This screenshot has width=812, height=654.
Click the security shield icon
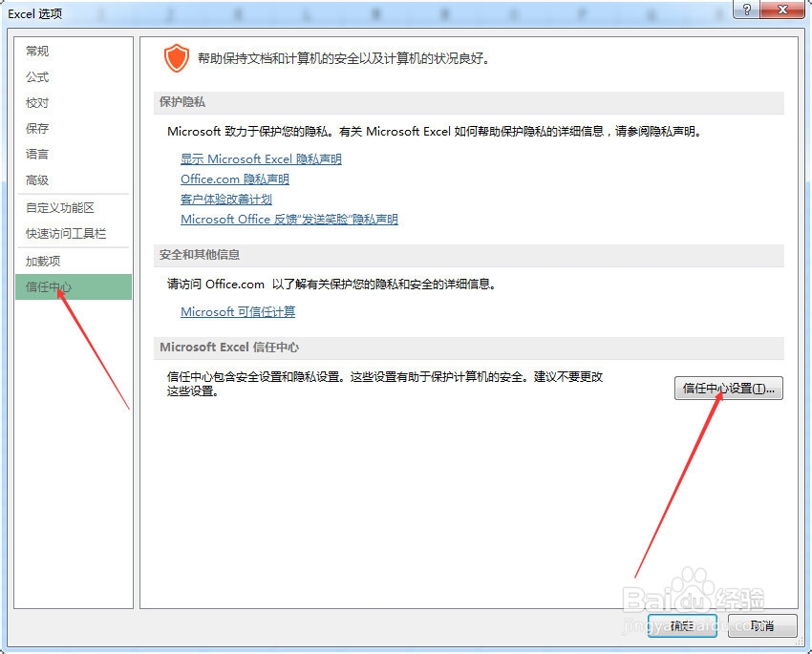click(x=177, y=56)
